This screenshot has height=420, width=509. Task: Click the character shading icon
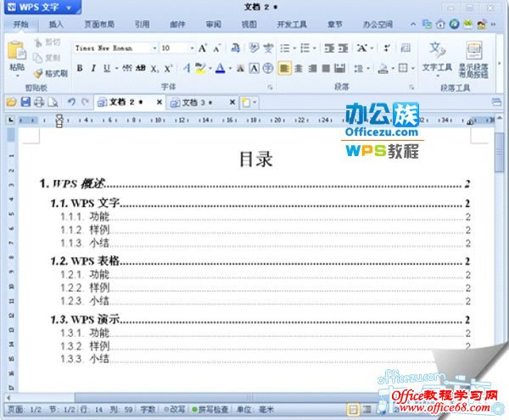pos(240,68)
